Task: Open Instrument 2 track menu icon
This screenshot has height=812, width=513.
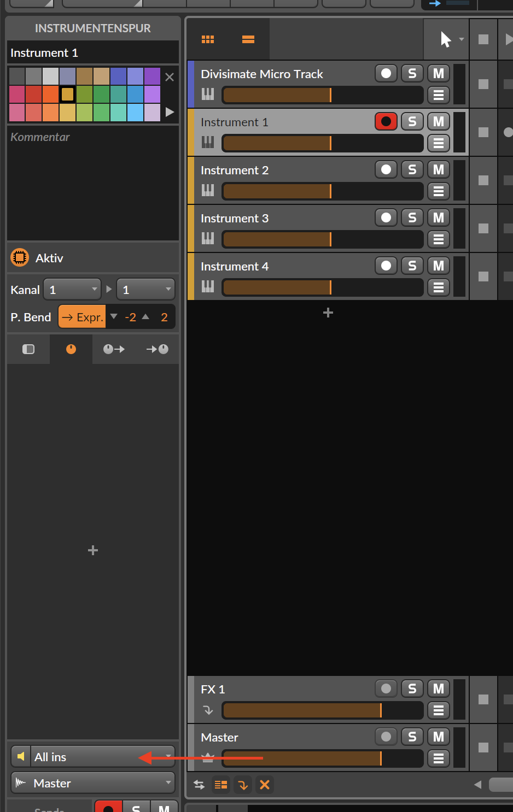Action: point(438,191)
